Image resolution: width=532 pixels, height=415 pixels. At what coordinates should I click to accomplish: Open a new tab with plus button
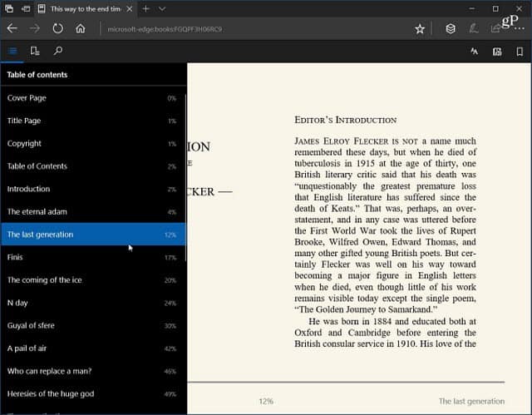click(146, 9)
